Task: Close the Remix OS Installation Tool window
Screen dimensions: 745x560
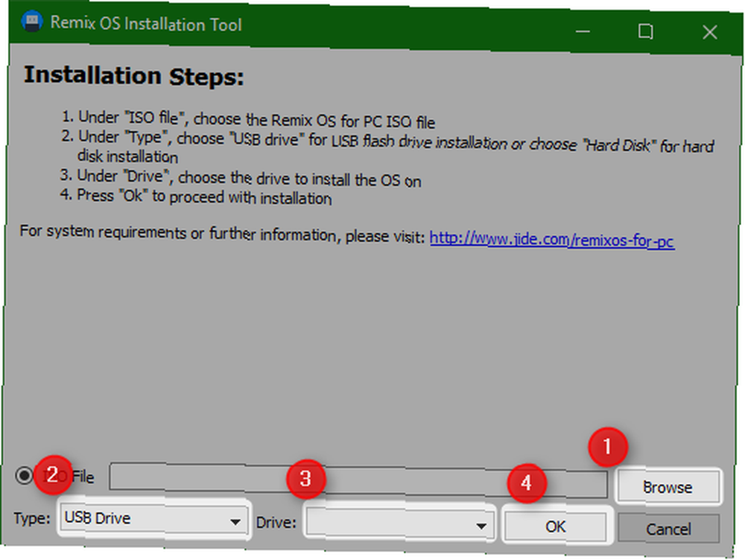Action: click(x=710, y=32)
